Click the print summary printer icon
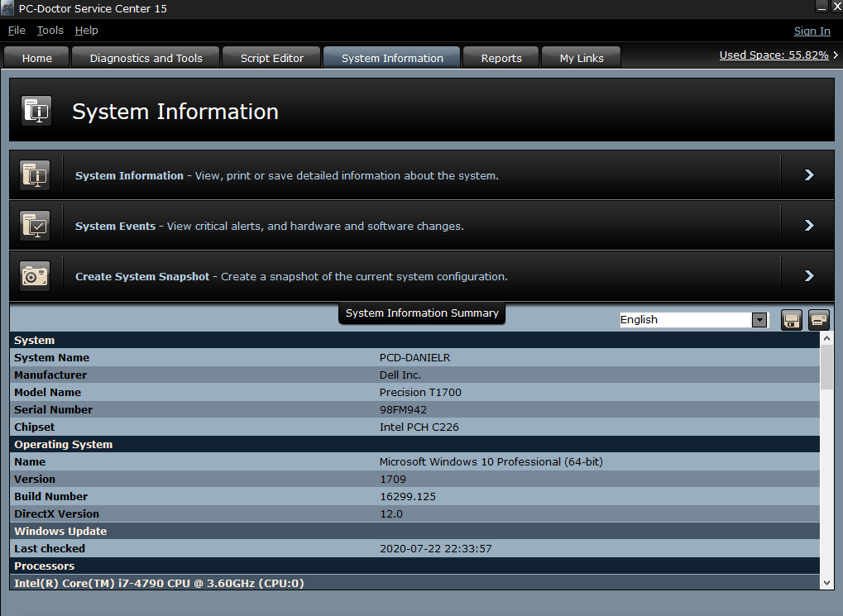This screenshot has height=616, width=843. 819,320
